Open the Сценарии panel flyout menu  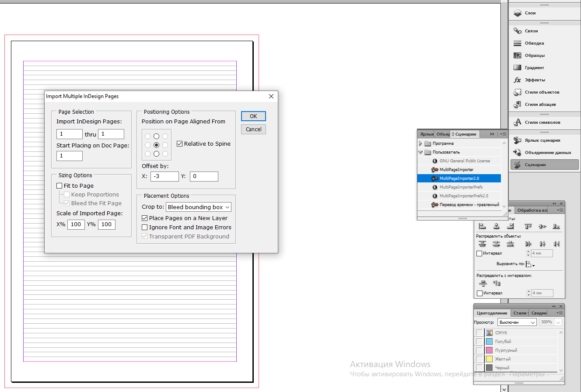503,134
